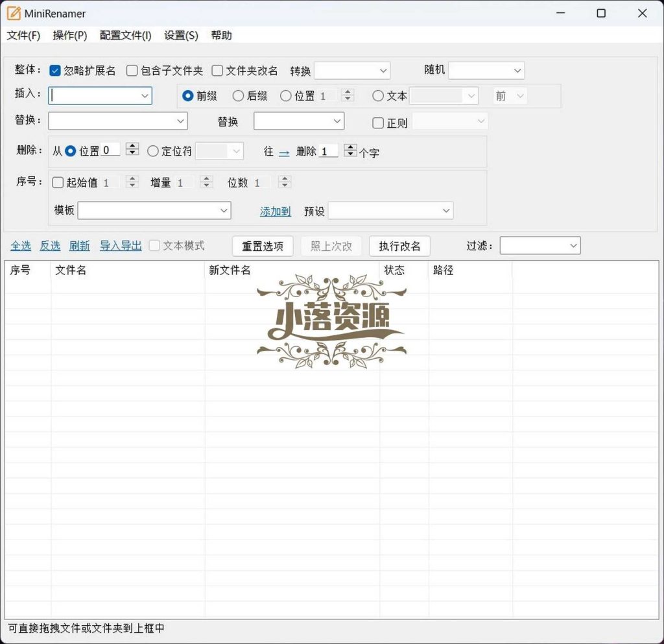This screenshot has width=664, height=644.
Task: Click the 重置选项 button
Action: pos(263,246)
